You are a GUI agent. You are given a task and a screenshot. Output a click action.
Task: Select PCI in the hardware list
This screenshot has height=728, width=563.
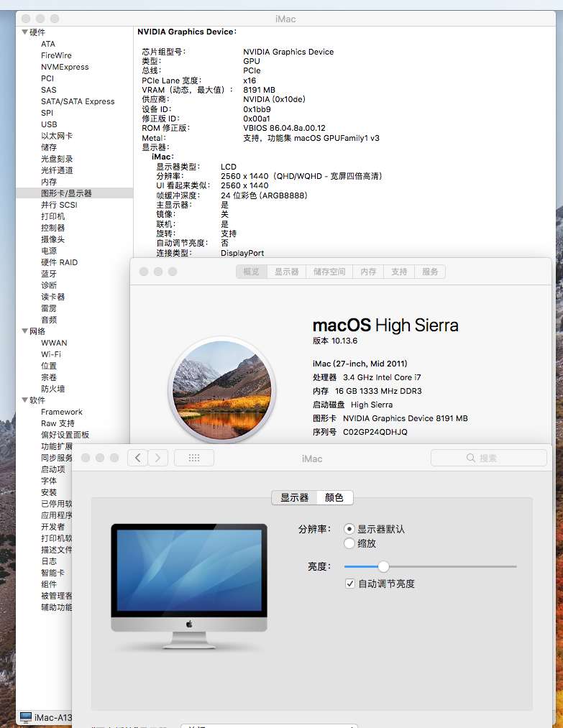tap(47, 78)
